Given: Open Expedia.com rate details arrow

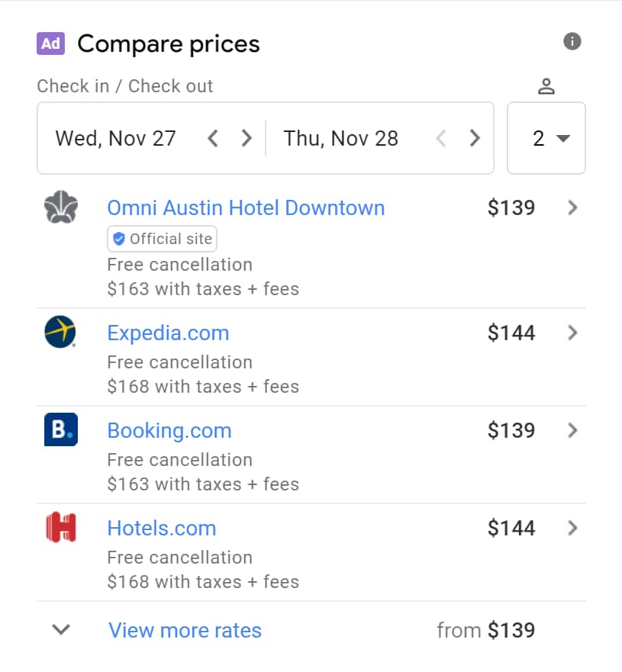Looking at the screenshot, I should pos(573,333).
